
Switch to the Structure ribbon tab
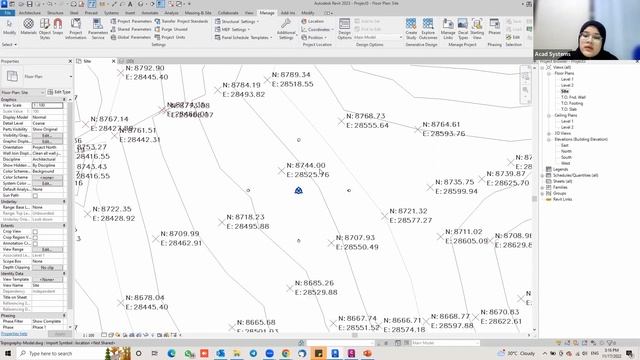55,13
